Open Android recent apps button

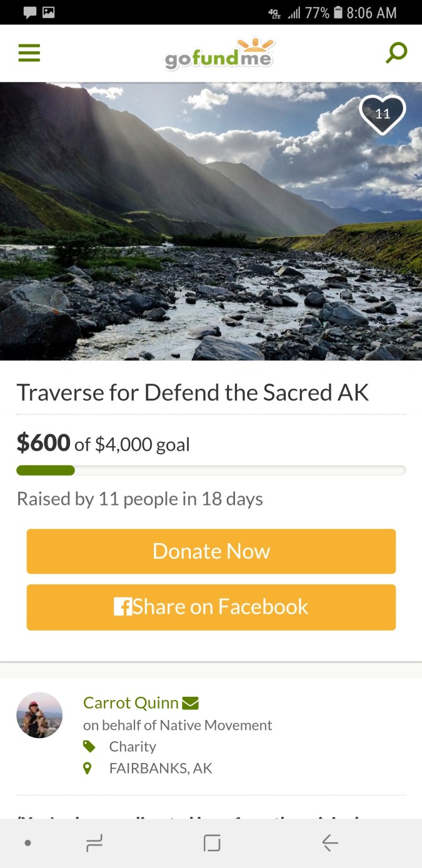[94, 843]
